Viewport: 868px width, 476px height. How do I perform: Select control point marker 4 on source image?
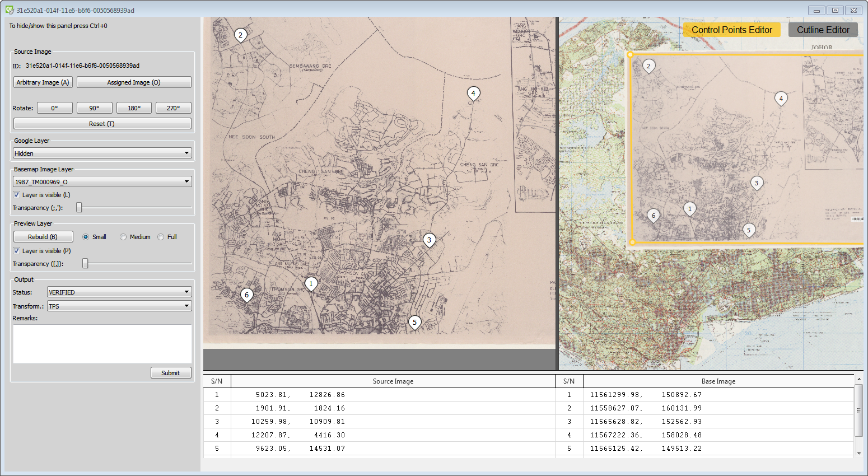pyautogui.click(x=473, y=94)
